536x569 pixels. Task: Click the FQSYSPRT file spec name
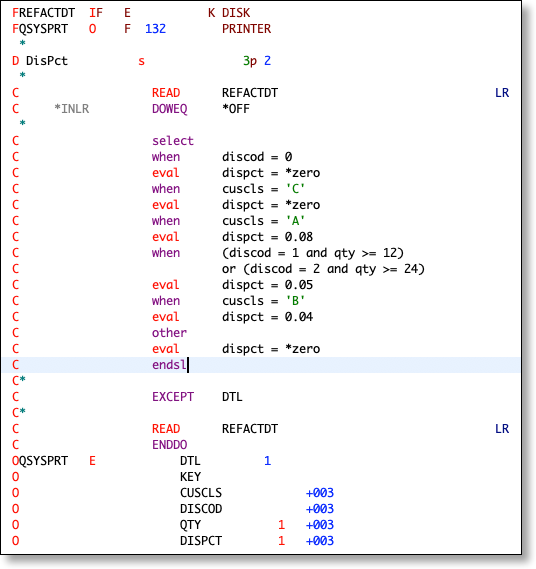click(x=40, y=29)
